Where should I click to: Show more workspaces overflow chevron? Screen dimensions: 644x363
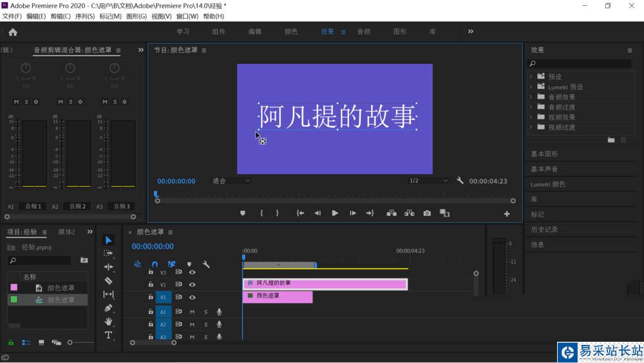470,31
